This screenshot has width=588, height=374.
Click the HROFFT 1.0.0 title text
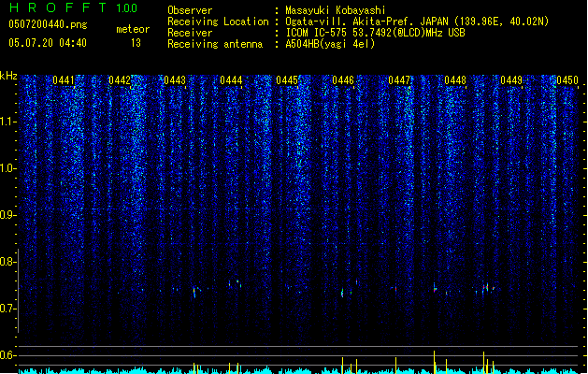coord(73,7)
